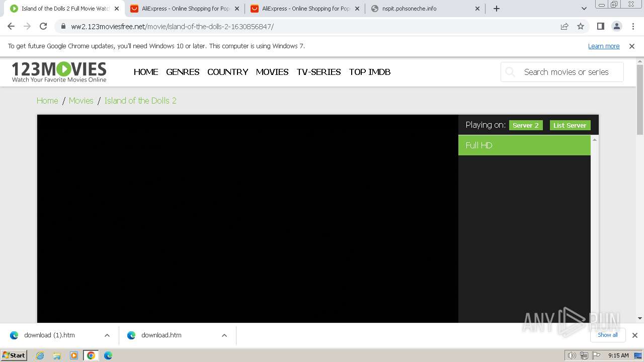This screenshot has height=362, width=644.
Task: Open a new browser tab
Action: (497, 9)
